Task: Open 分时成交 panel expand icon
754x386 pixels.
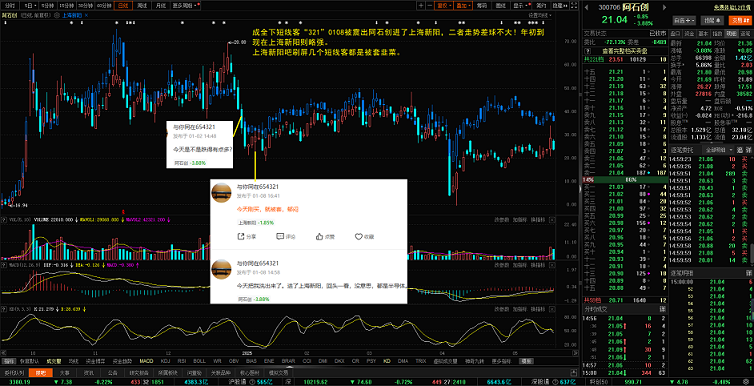Action: coord(662,308)
